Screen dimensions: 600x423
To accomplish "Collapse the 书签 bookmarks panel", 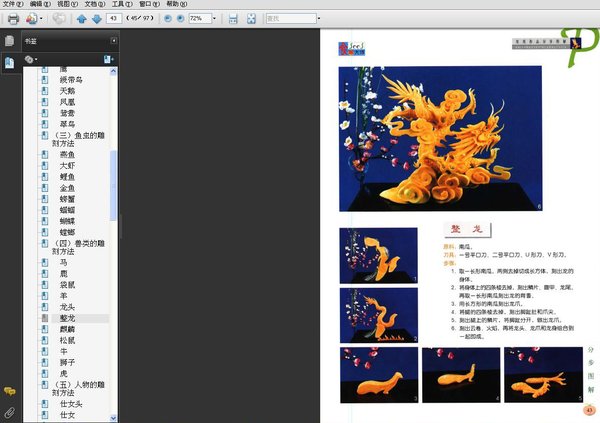I will 114,41.
